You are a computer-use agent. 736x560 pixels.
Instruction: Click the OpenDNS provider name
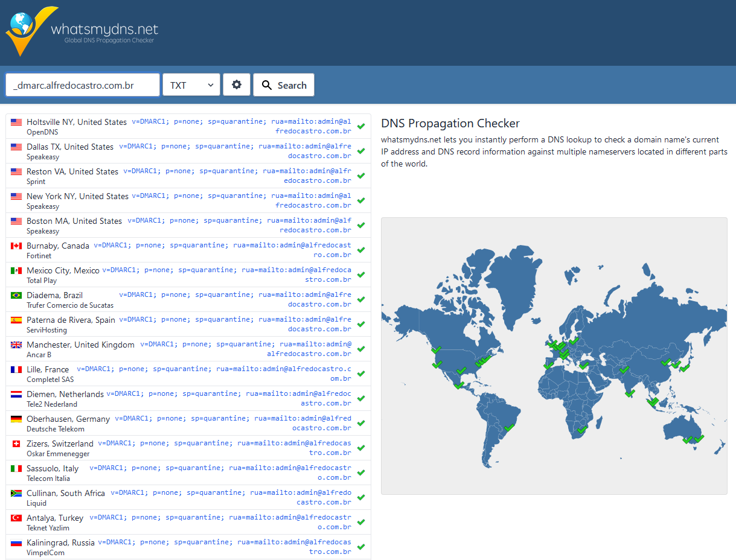pyautogui.click(x=43, y=132)
